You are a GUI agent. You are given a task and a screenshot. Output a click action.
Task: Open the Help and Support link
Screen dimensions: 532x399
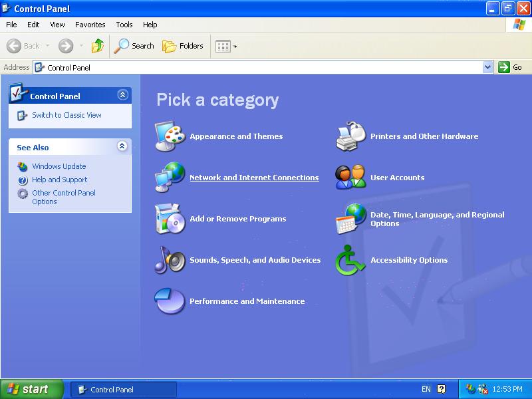point(60,180)
